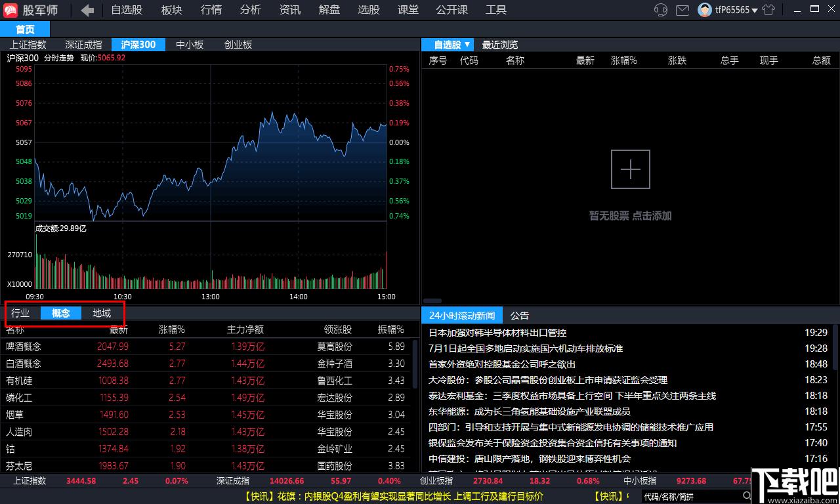Screen dimensions: 840x504
Task: Open the mail envelope icon
Action: (682, 10)
